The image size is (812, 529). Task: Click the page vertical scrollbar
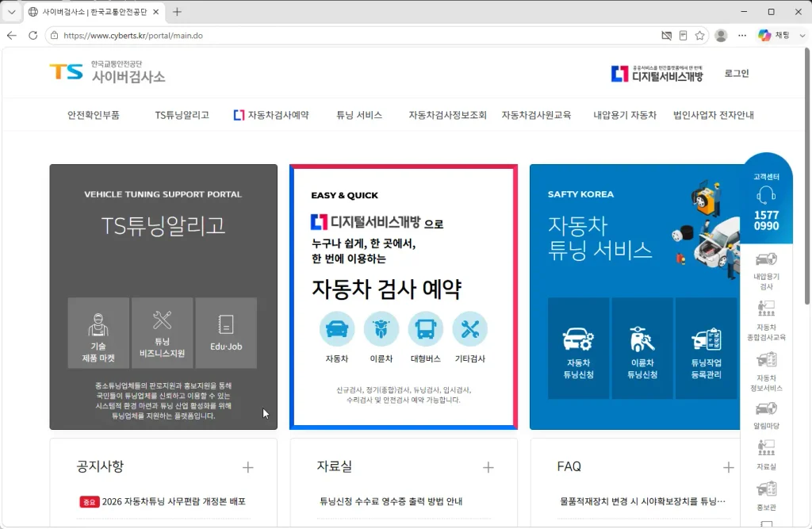click(807, 176)
